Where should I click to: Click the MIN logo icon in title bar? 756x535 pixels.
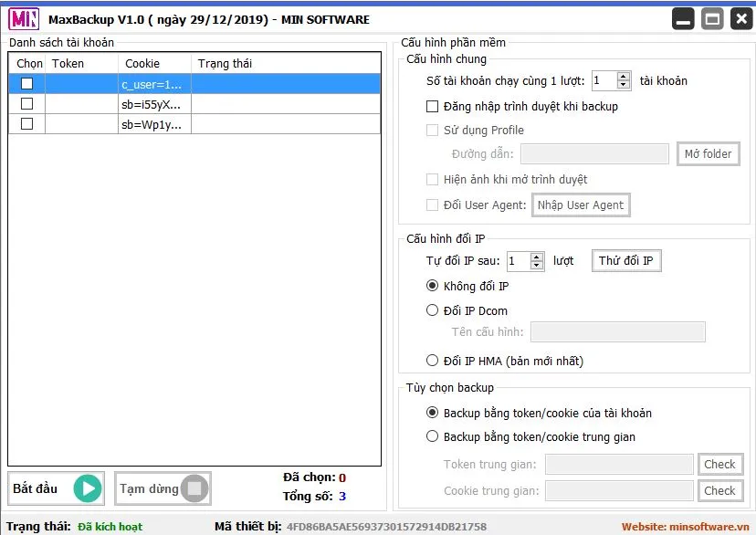click(x=22, y=19)
